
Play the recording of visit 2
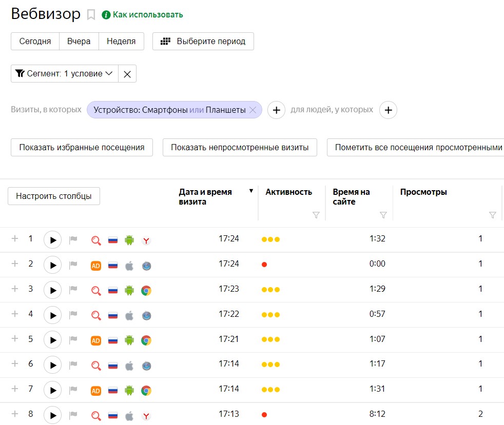click(x=52, y=265)
